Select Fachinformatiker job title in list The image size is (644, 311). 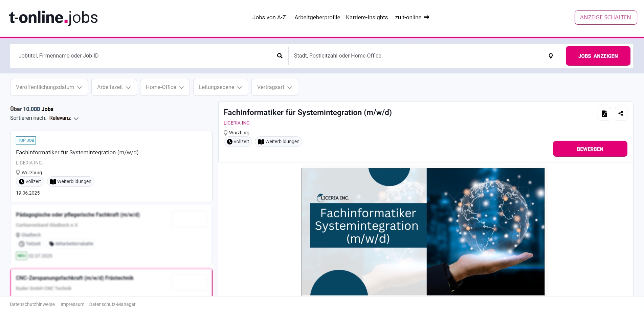tap(77, 152)
